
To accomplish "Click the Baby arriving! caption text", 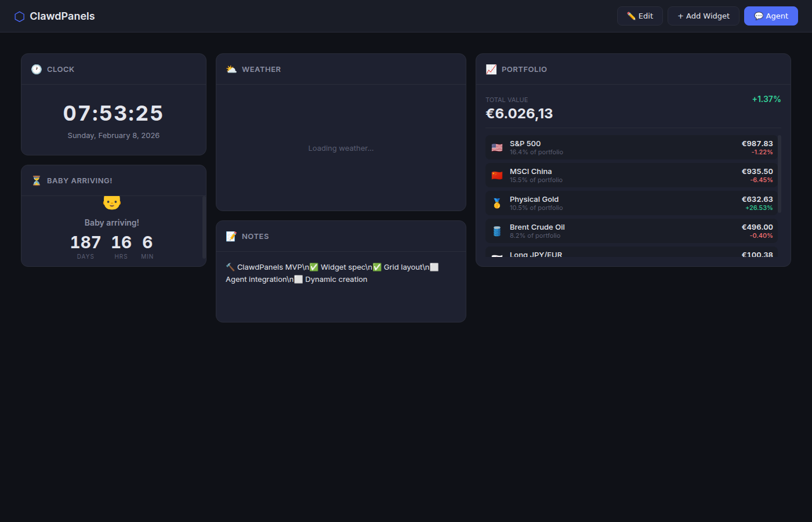I will click(112, 222).
